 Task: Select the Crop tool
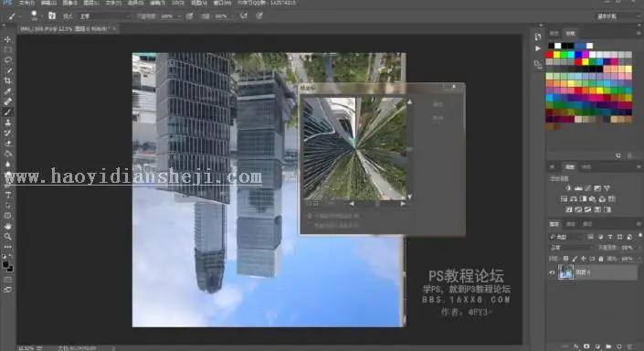click(x=7, y=80)
